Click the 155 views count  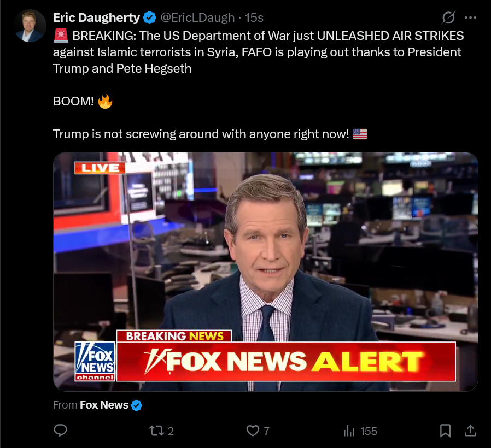[x=369, y=431]
